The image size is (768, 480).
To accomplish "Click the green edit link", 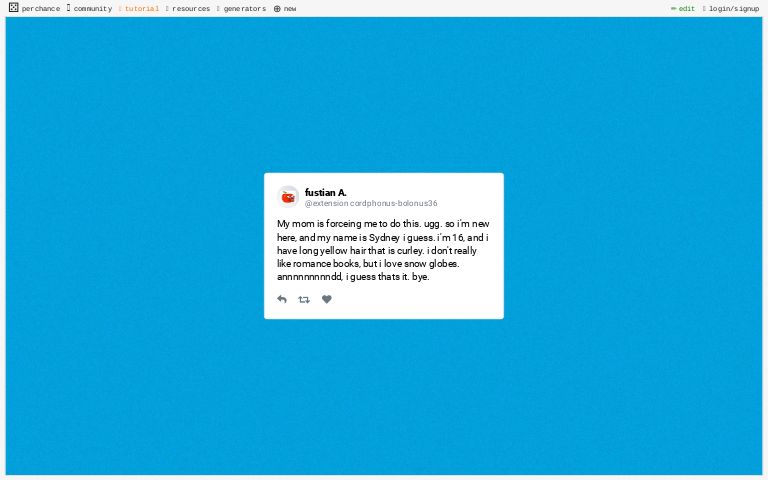I will (687, 9).
